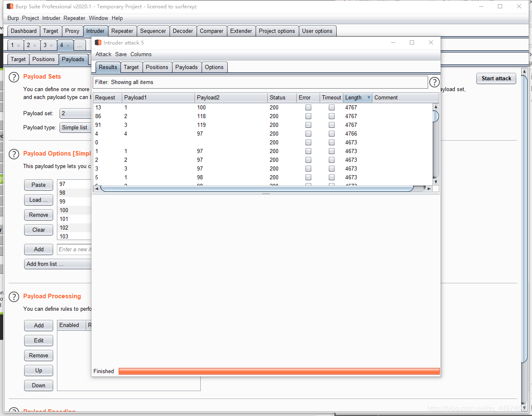Click the Finished attack progress bar
This screenshot has height=416, width=532.
pyautogui.click(x=279, y=371)
